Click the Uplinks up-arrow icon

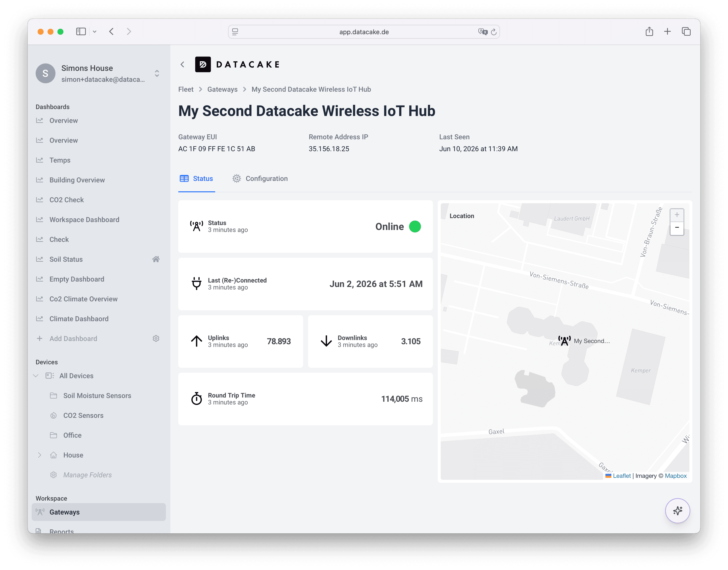coord(196,341)
